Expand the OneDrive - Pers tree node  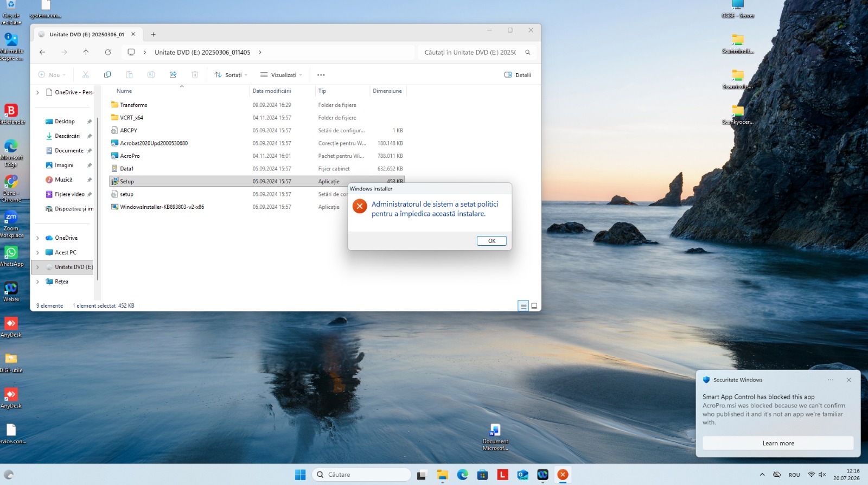tap(37, 93)
